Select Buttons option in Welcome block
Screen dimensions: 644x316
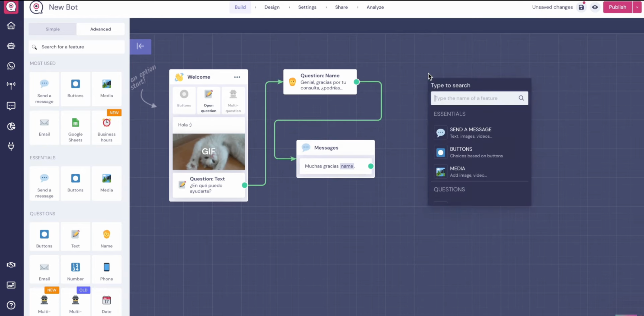coord(184,100)
